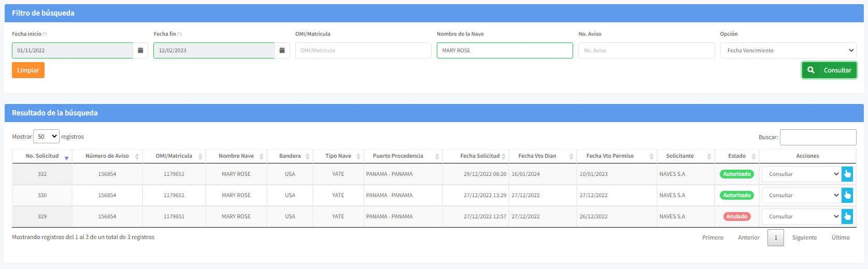868x269 pixels.
Task: Open Consultar action dropdown for row 329
Action: pyautogui.click(x=801, y=217)
